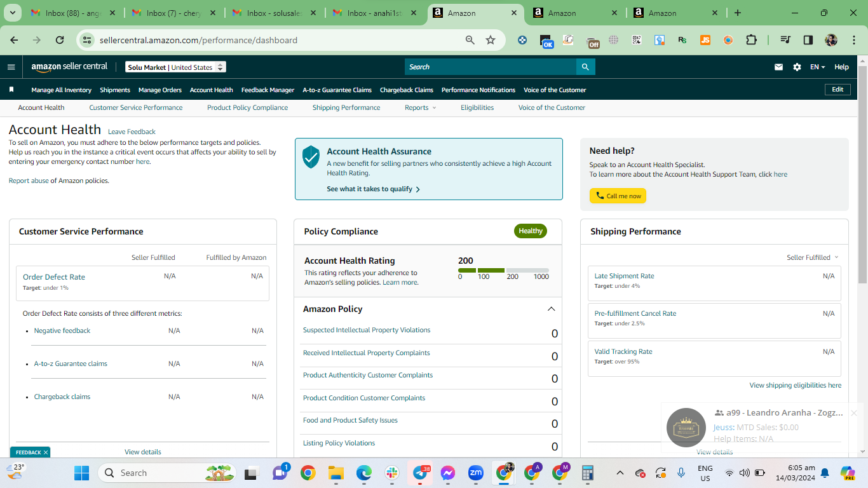The width and height of the screenshot is (868, 488).
Task: Open the Chrome extensions puzzle icon
Action: (x=751, y=40)
